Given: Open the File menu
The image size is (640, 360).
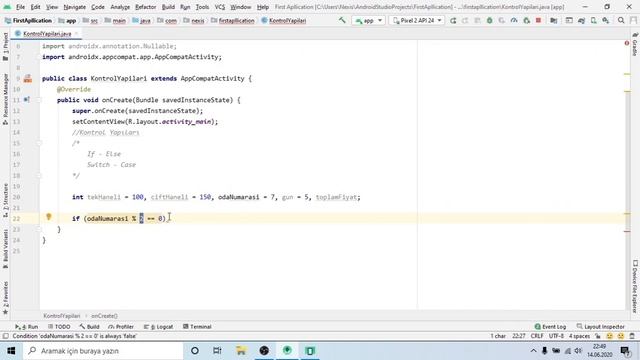Looking at the screenshot, I should pos(20,7).
